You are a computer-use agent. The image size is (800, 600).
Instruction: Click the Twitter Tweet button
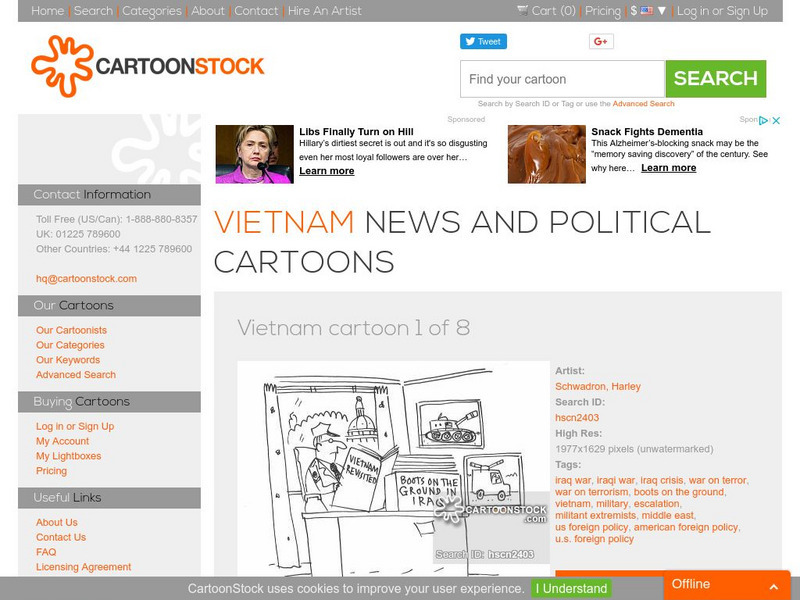coord(483,41)
